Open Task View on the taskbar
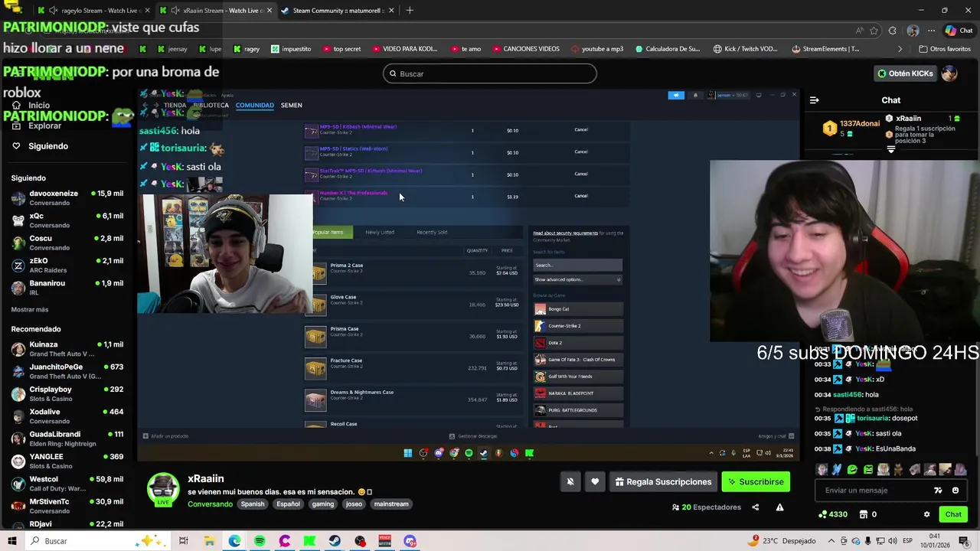Screen dimensions: 980x551 pos(184,541)
